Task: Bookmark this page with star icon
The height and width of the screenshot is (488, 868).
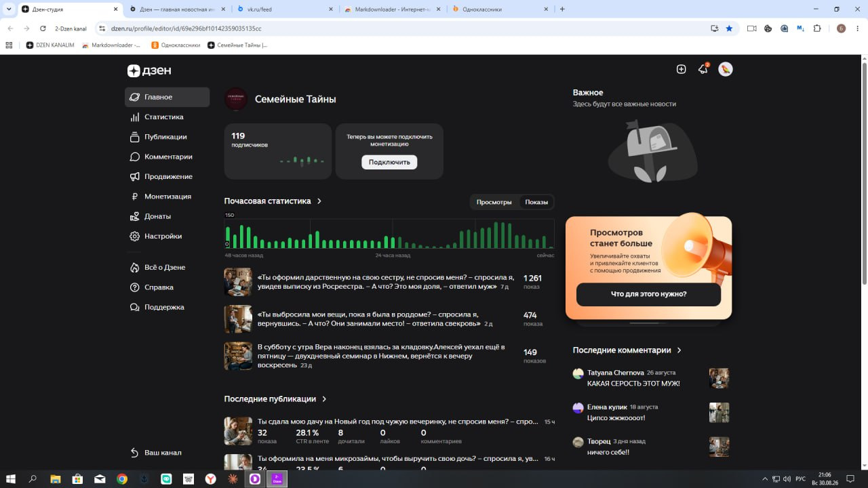Action: click(x=729, y=28)
